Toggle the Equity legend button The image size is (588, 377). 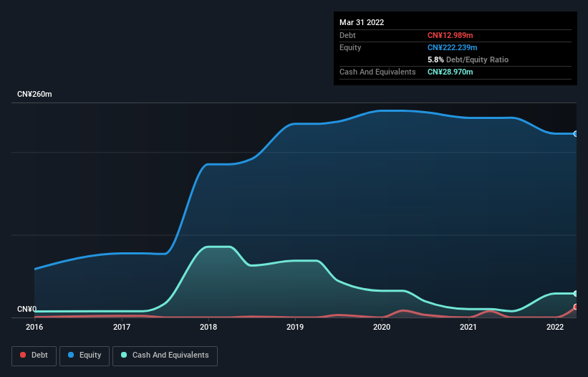point(85,355)
